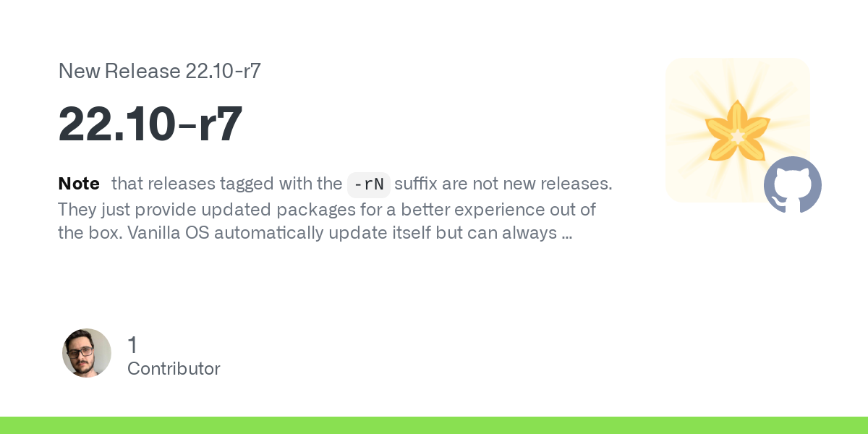Click the GitHub Octocat logo icon
Image resolution: width=868 pixels, height=434 pixels.
coord(793,185)
